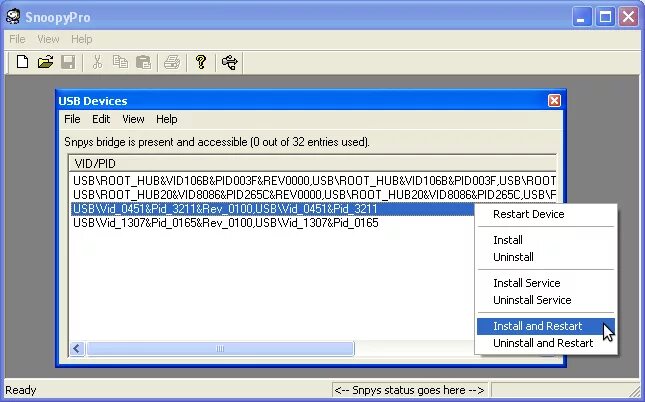
Task: Select the ROOT_HUB20&VID8086 device row
Action: pos(313,195)
